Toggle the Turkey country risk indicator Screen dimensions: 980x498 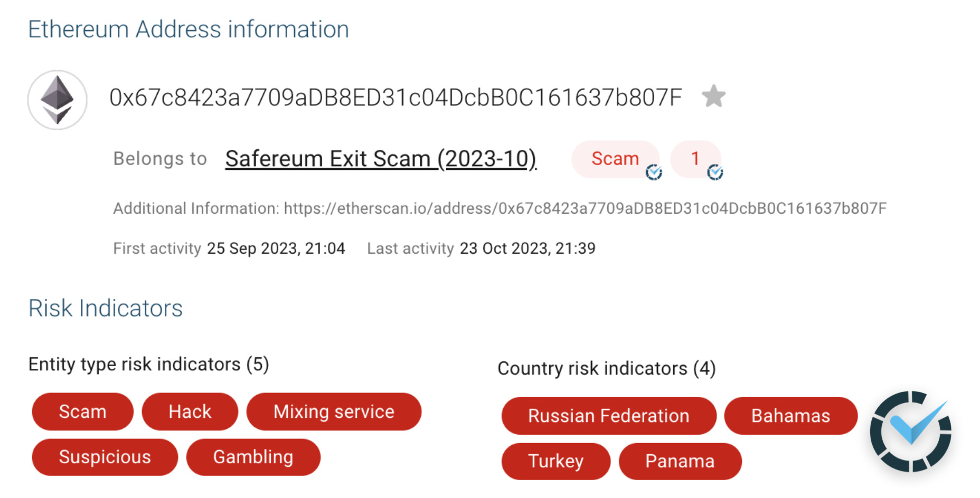point(555,461)
